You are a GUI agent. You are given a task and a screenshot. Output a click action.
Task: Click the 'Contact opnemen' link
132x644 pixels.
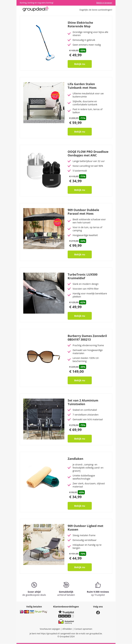pyautogui.click(x=83, y=629)
